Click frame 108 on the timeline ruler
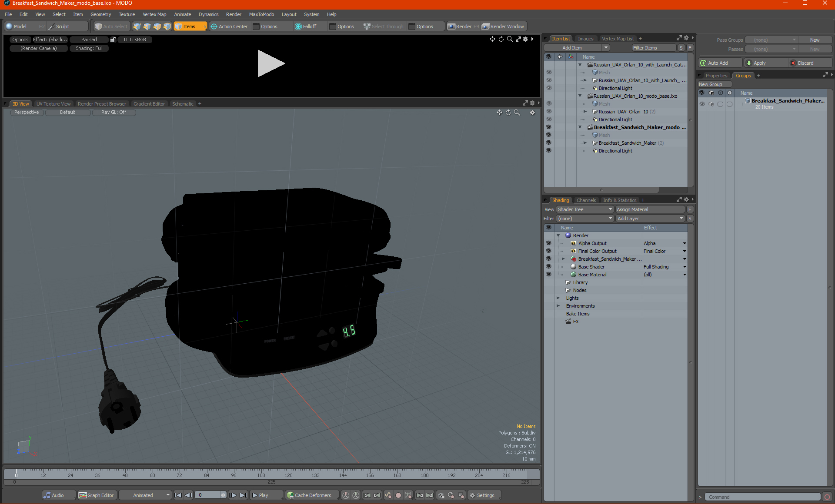 click(x=261, y=473)
